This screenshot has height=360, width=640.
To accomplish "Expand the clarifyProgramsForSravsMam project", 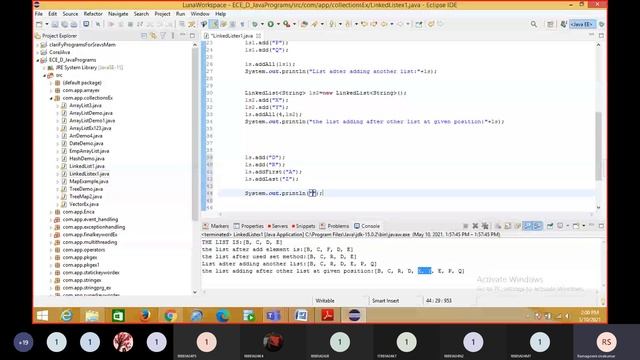I will pyautogui.click(x=38, y=45).
